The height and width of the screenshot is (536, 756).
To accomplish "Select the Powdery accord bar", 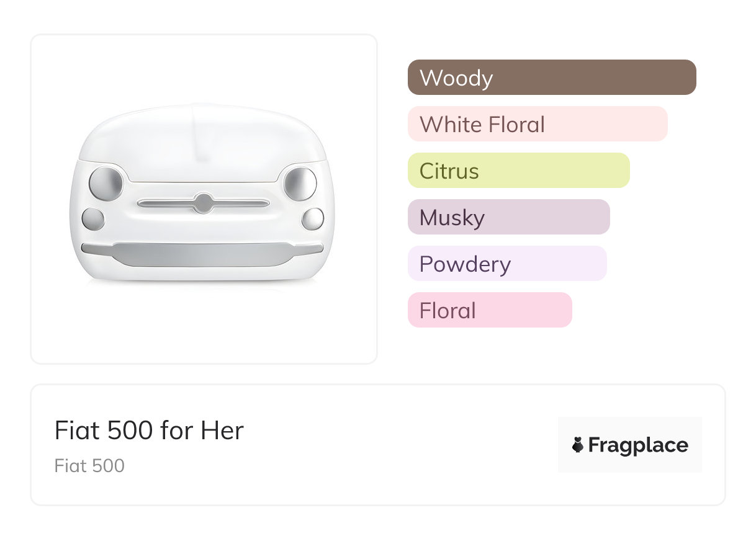I will [x=506, y=264].
